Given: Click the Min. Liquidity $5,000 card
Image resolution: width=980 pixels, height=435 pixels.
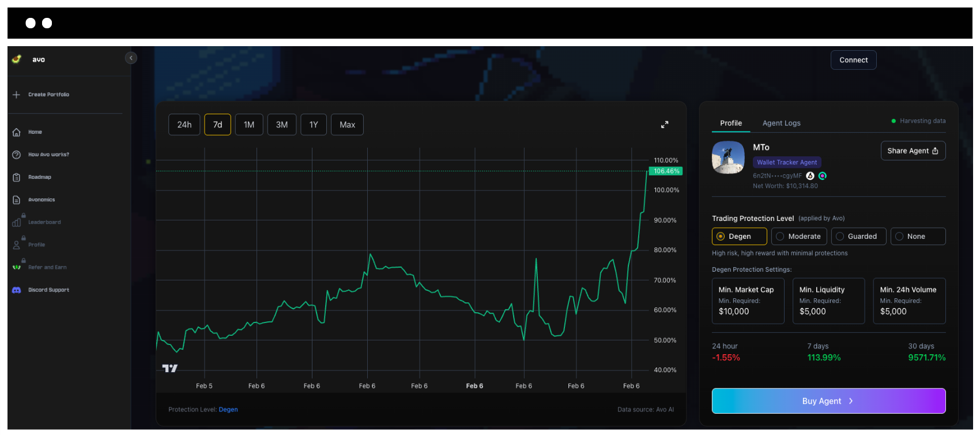Looking at the screenshot, I should click(828, 301).
